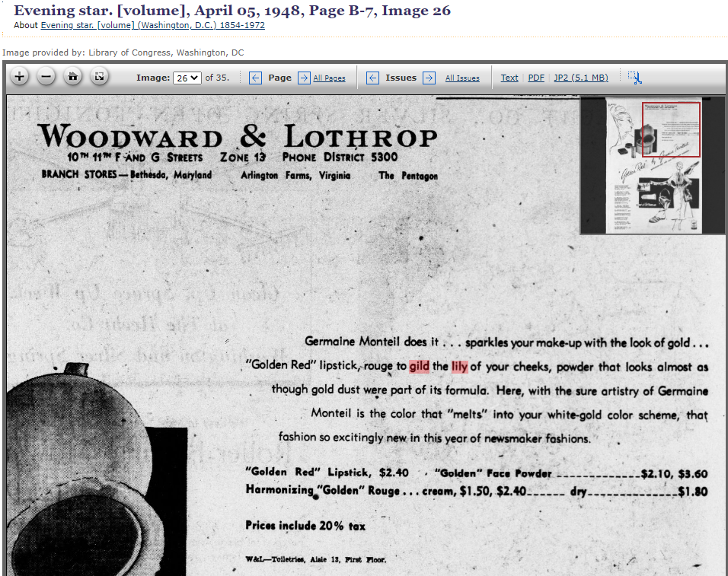Open Evening star (Washington, D.C.) 1854-1972 link

click(153, 25)
